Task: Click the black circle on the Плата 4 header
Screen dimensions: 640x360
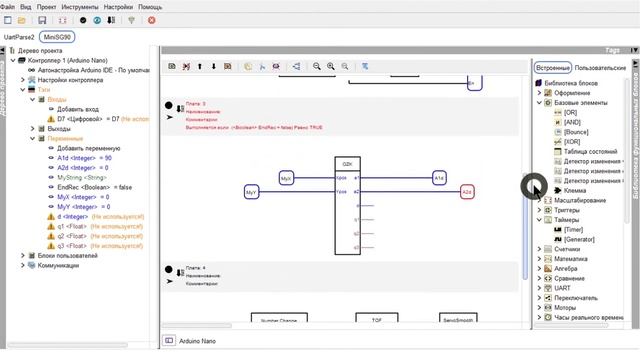Action: point(169,269)
